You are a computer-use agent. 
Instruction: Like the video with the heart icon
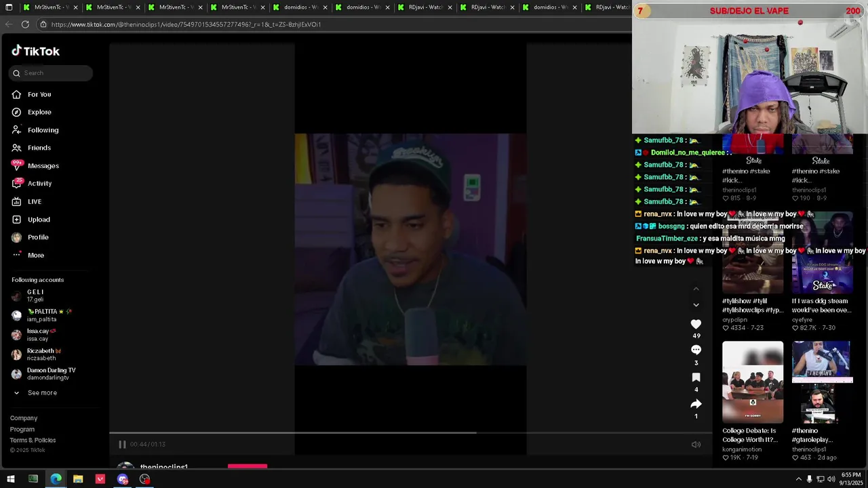tap(696, 324)
